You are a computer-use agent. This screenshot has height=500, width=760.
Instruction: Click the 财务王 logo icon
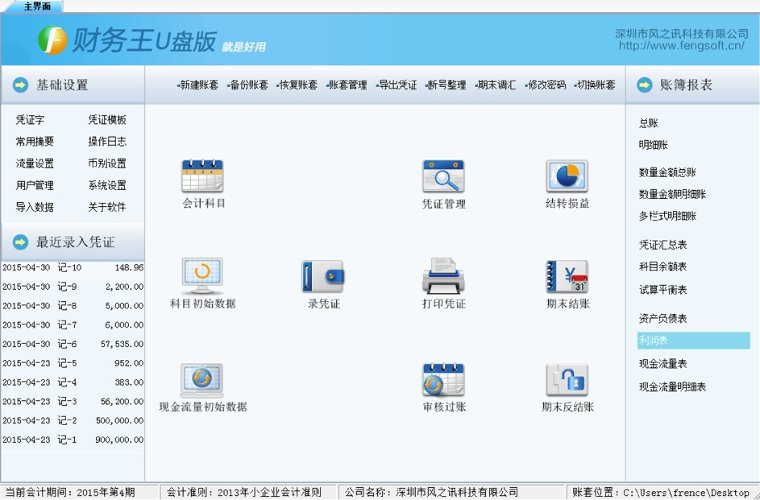(x=52, y=40)
